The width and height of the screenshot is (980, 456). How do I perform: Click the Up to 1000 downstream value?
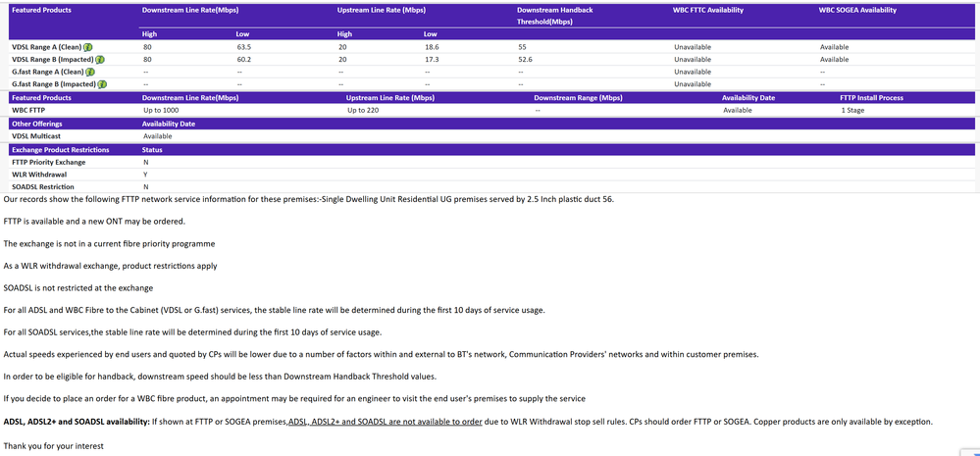161,111
